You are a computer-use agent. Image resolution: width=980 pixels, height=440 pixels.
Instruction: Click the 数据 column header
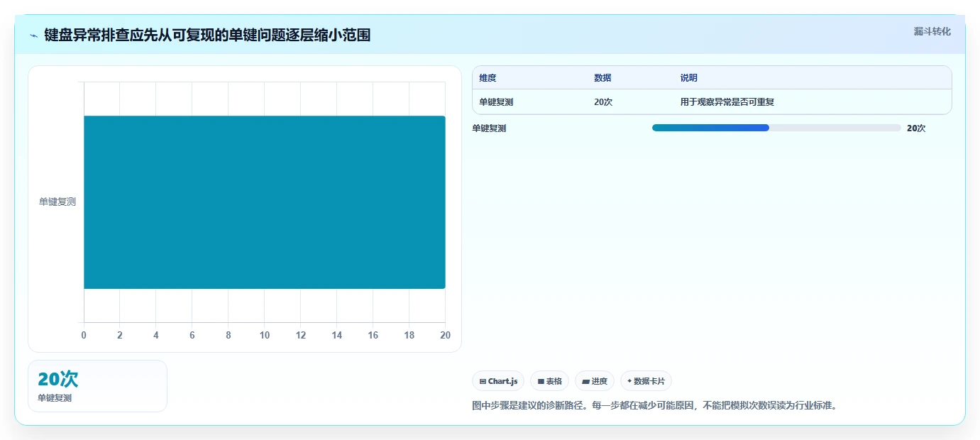pyautogui.click(x=602, y=78)
